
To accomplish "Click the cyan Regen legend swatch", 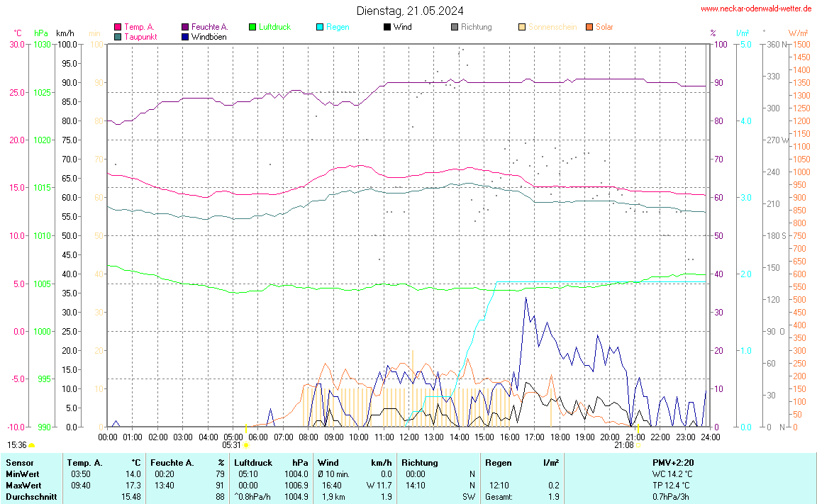I will [320, 27].
